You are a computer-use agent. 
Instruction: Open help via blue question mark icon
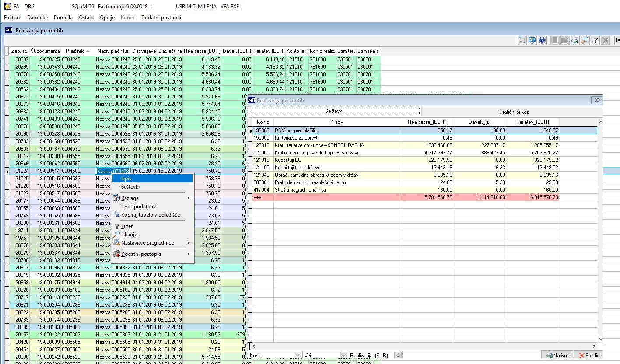click(542, 41)
